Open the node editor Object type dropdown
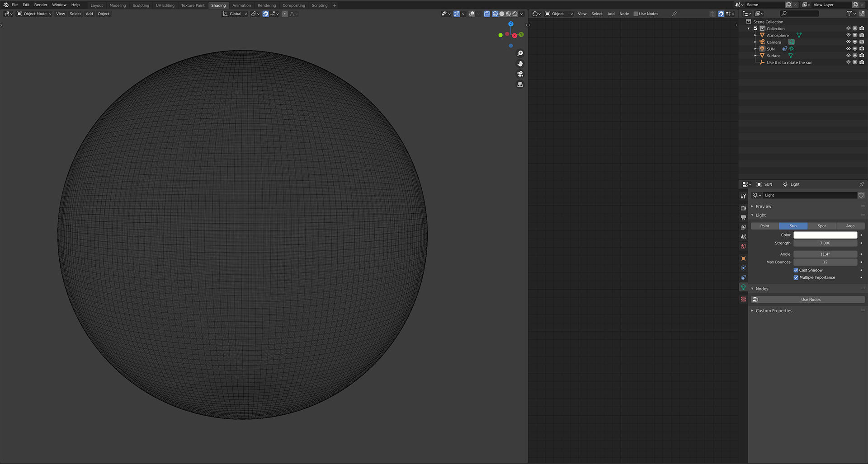Image resolution: width=868 pixels, height=464 pixels. click(x=559, y=14)
